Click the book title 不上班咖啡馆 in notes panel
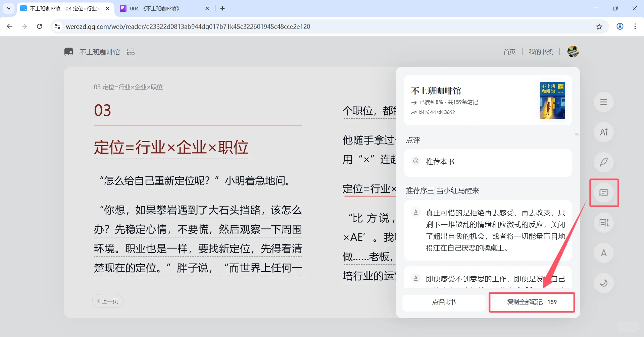Image resolution: width=644 pixels, height=337 pixels. [x=436, y=91]
